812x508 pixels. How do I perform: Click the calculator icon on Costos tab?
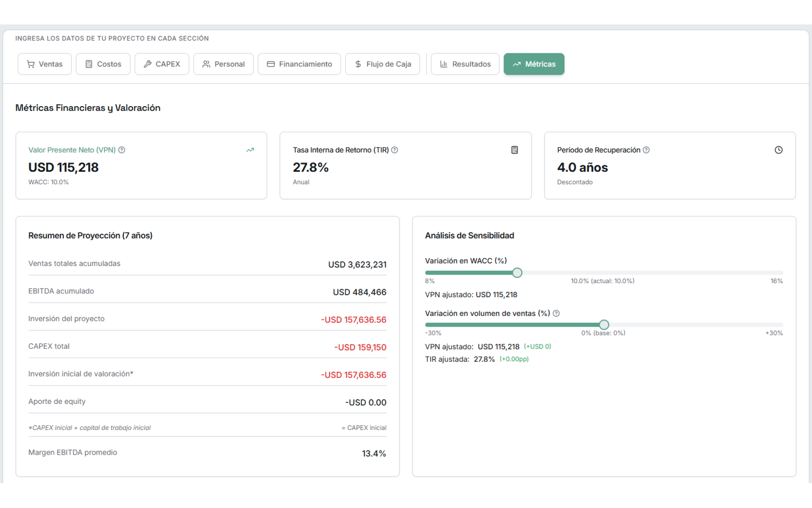[89, 64]
